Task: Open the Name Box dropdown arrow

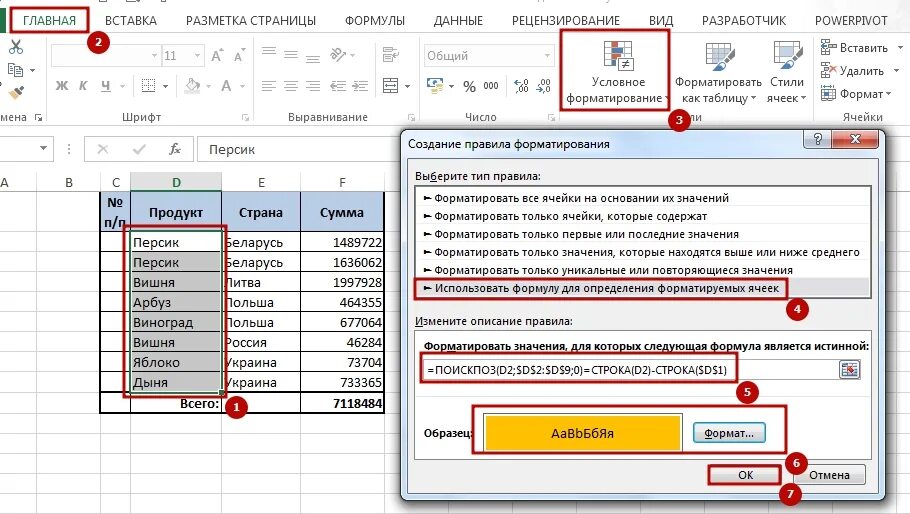Action: coord(44,149)
